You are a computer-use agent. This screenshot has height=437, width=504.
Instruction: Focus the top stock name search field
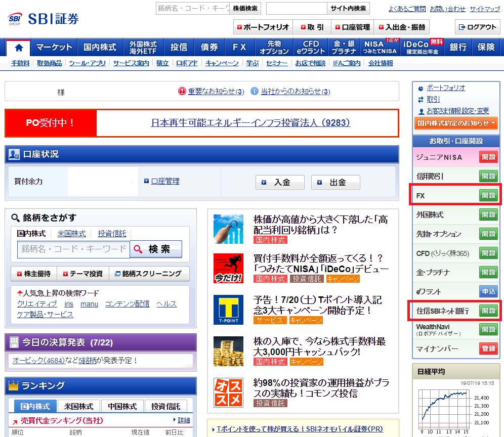pos(193,9)
